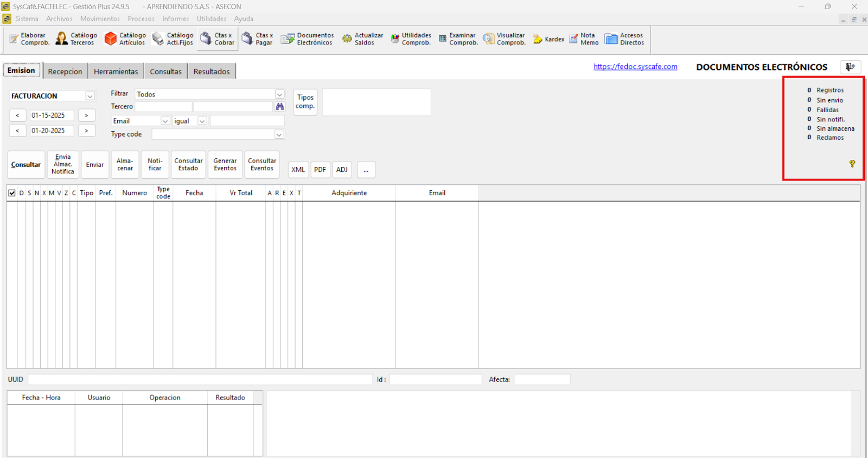The image size is (868, 458).
Task: Click exit icon beside Documentos Electrónicos title
Action: pos(850,67)
